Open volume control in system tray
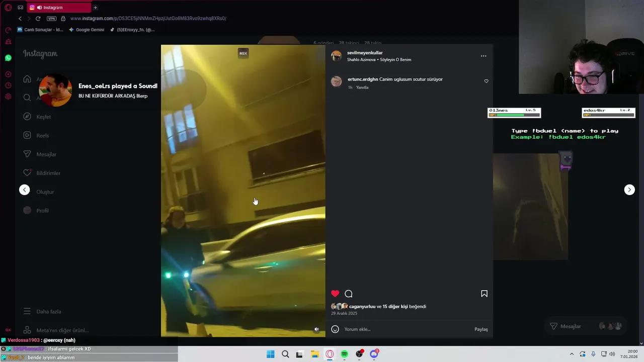The width and height of the screenshot is (644, 362). [612, 354]
